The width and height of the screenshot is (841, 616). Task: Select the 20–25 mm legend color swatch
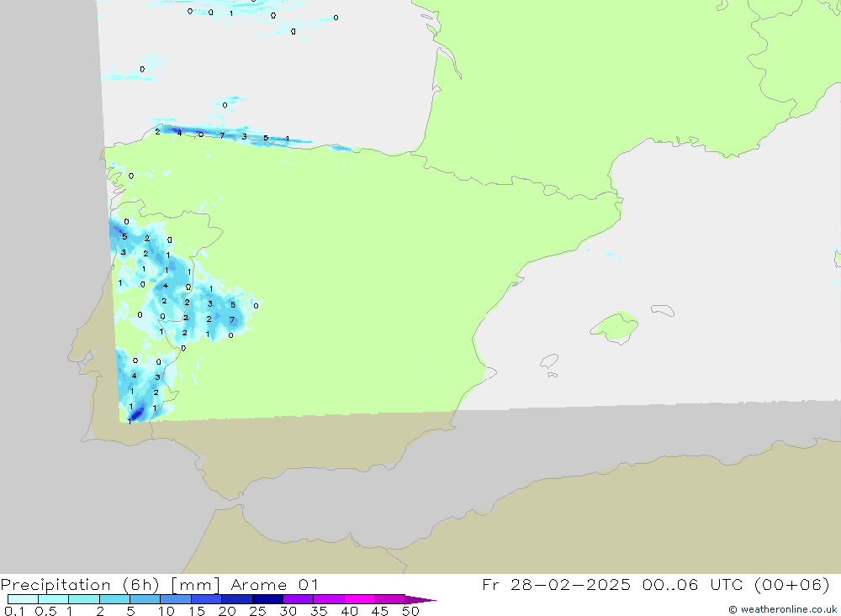237,599
